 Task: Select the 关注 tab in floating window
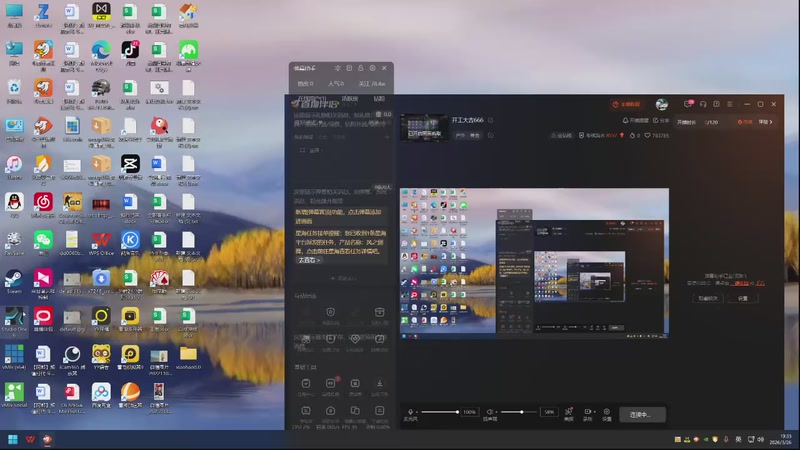tap(372, 84)
